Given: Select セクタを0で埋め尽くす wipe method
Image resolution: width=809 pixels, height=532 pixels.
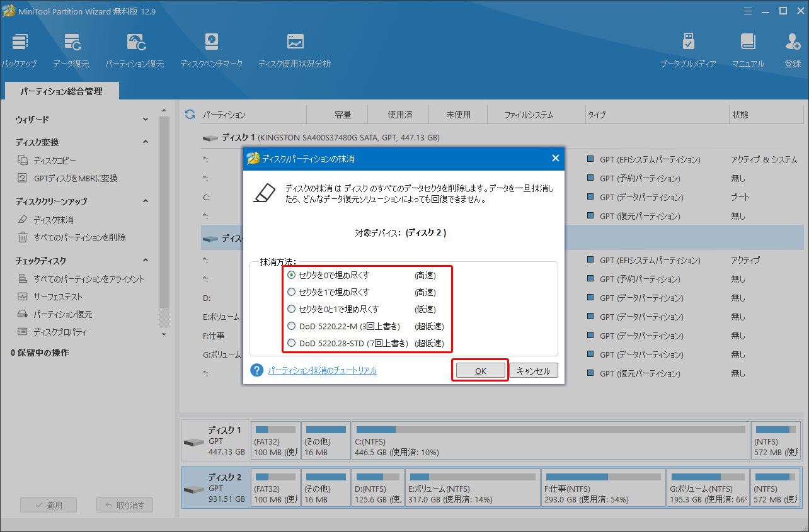Looking at the screenshot, I should tap(291, 275).
